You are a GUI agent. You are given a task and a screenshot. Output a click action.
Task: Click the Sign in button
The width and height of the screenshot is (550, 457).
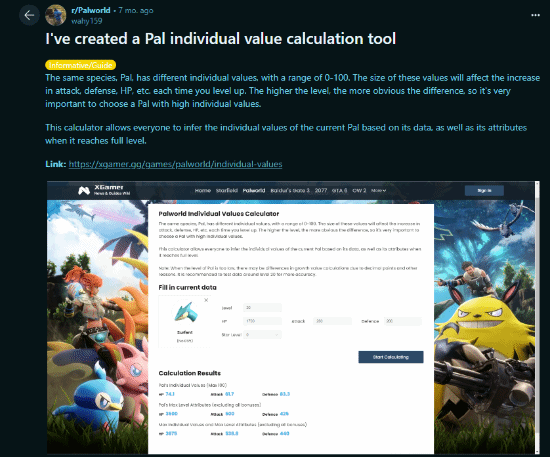(x=484, y=190)
